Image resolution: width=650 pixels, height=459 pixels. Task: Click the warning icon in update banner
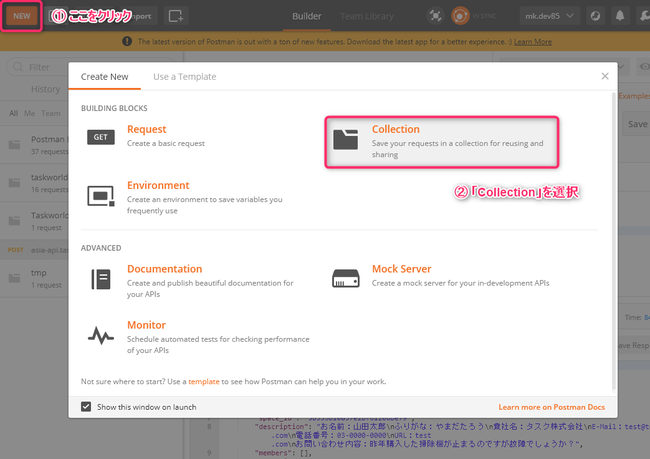coord(127,41)
